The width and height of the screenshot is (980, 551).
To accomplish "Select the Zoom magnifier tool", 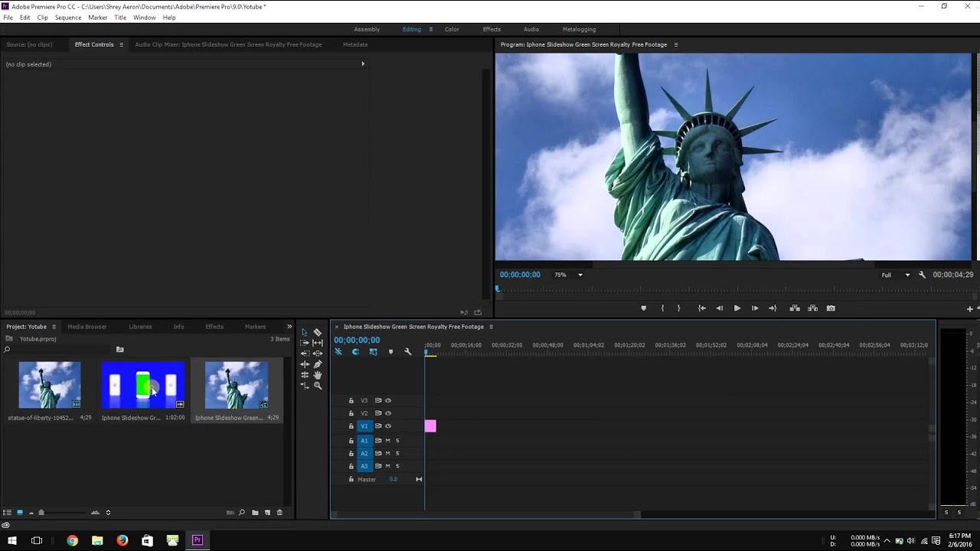I will pyautogui.click(x=318, y=386).
